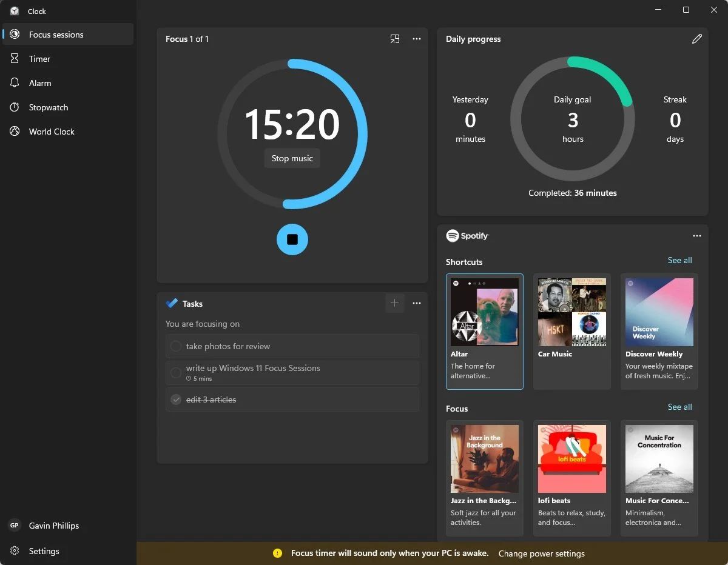728x565 pixels.
Task: Mark 'take photos for review' as complete
Action: pyautogui.click(x=176, y=346)
